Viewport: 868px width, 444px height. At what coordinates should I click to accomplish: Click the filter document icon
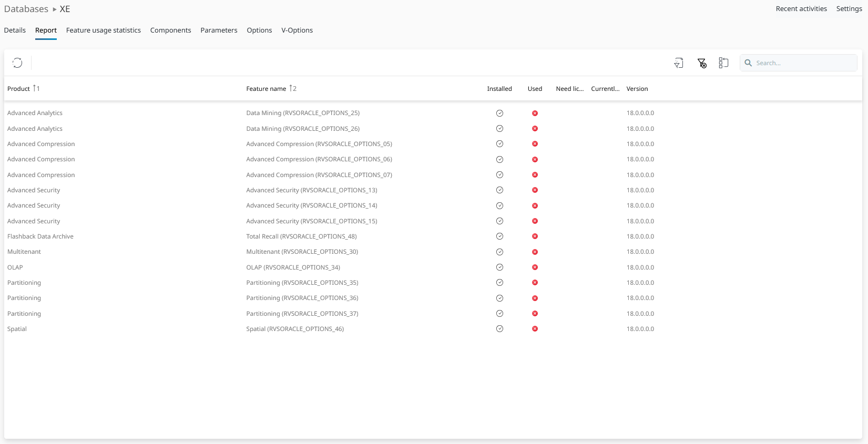(x=679, y=63)
